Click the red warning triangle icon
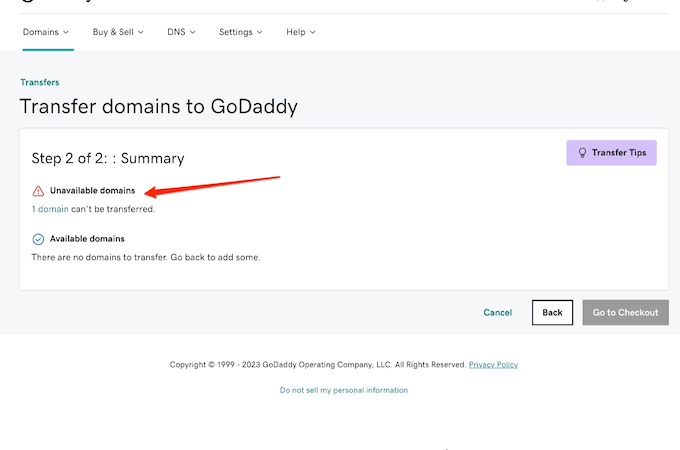Screen dimensions: 680x450 pyautogui.click(x=38, y=190)
